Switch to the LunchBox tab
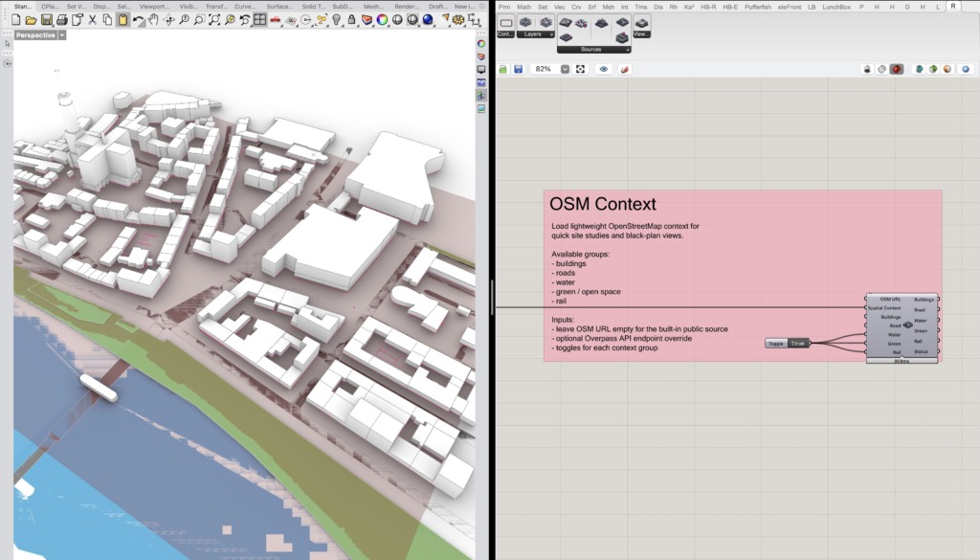The width and height of the screenshot is (980, 560). point(836,7)
